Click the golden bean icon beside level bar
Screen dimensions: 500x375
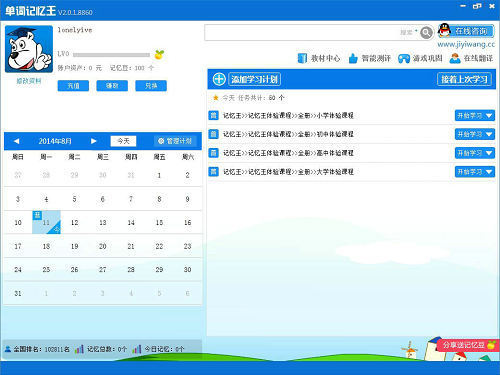pos(159,54)
